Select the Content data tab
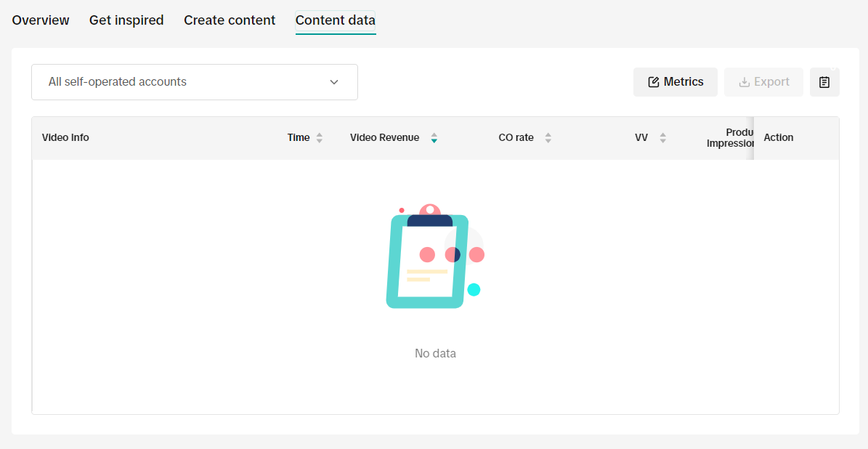The width and height of the screenshot is (868, 449). [x=335, y=20]
